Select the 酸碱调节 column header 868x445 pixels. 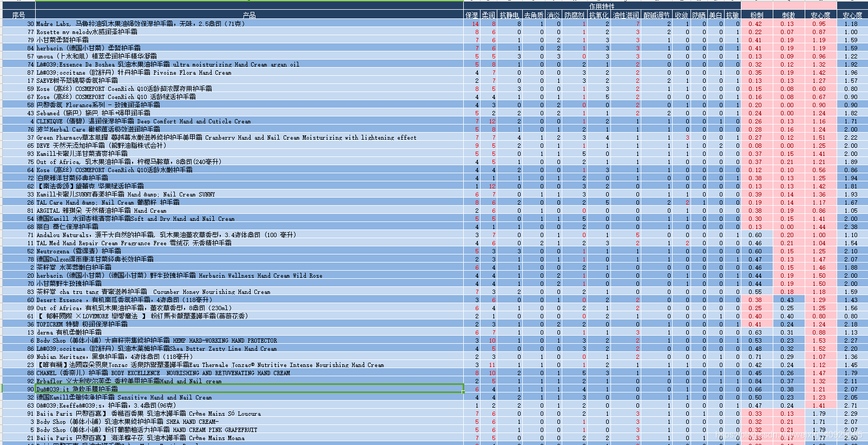pyautogui.click(x=657, y=15)
